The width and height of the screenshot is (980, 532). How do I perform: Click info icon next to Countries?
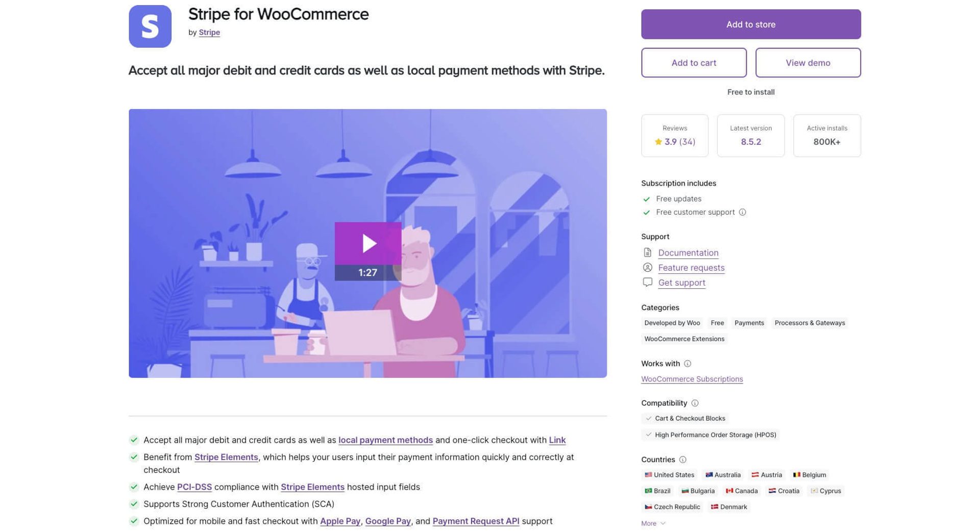coord(683,460)
